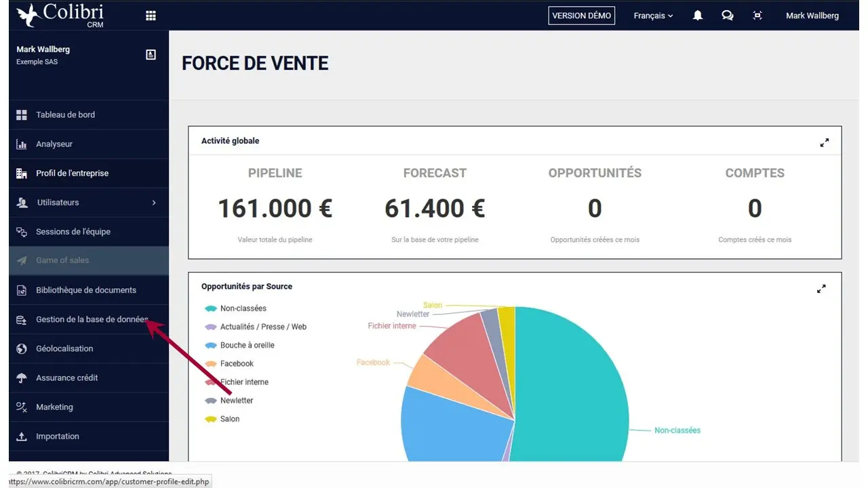
Task: Expand the Activité globale panel to fullscreen
Action: click(824, 143)
